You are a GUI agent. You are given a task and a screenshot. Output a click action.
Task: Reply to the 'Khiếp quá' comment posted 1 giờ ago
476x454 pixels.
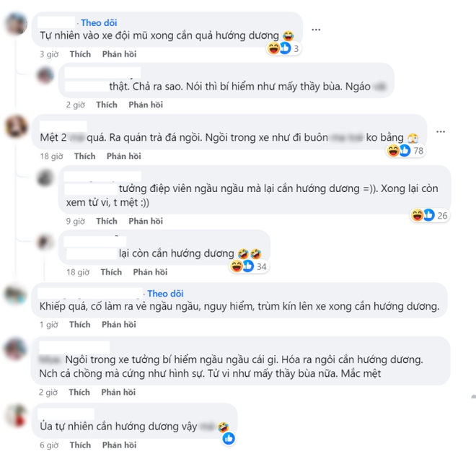[x=119, y=325]
